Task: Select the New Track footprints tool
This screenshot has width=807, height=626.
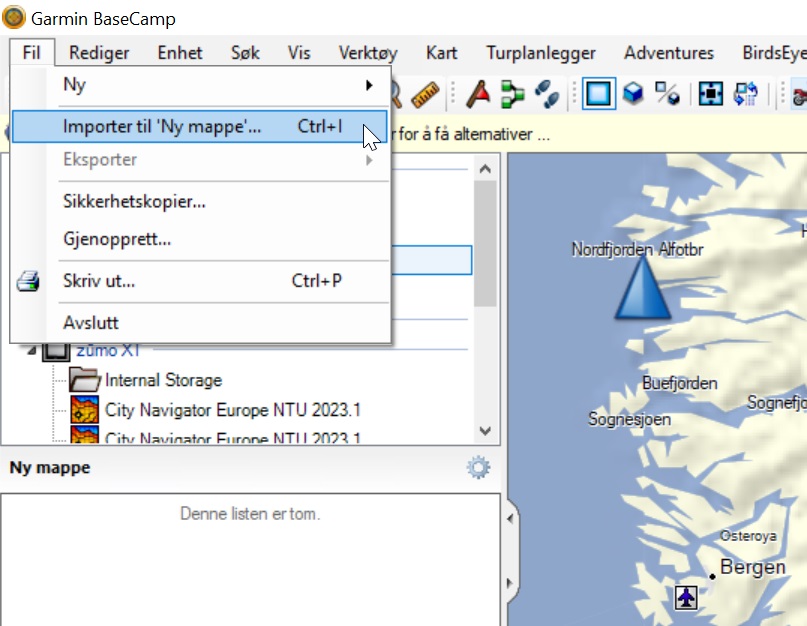Action: point(546,94)
